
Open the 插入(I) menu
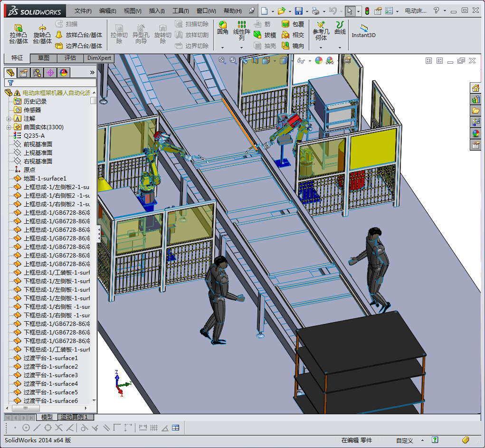[x=156, y=11]
